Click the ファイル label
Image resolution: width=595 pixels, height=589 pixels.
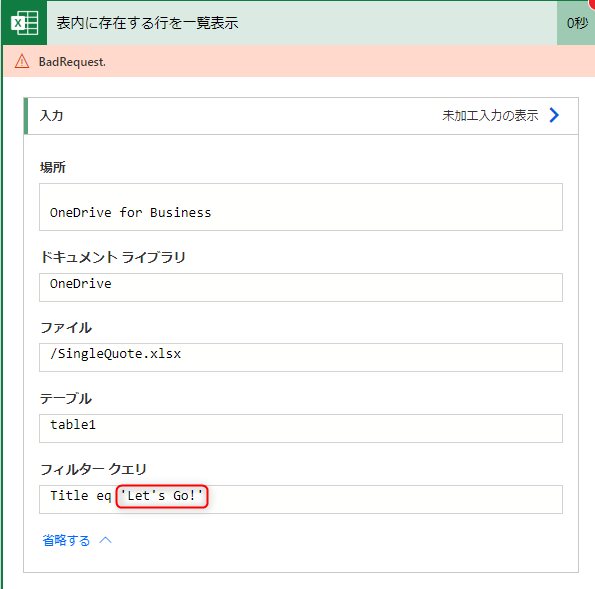66,328
